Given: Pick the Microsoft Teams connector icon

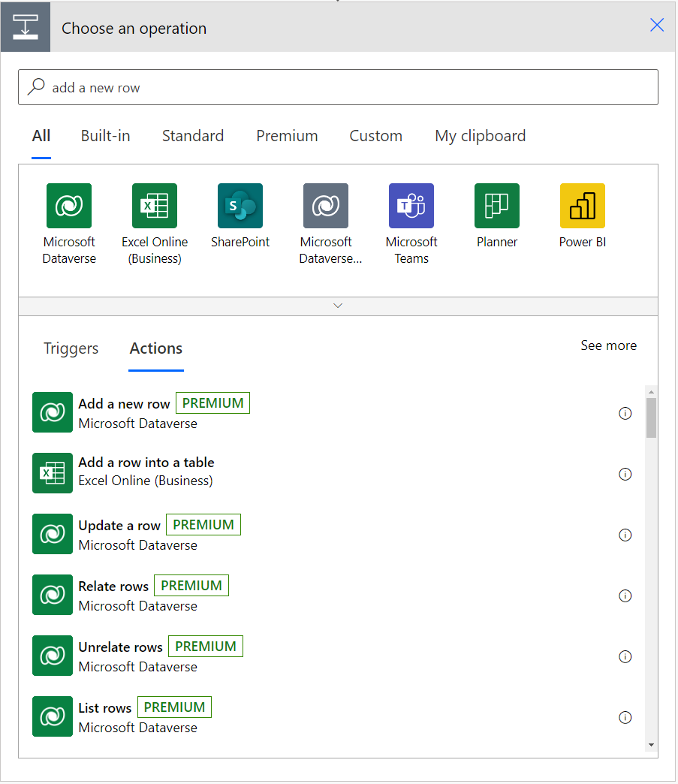Looking at the screenshot, I should [411, 206].
